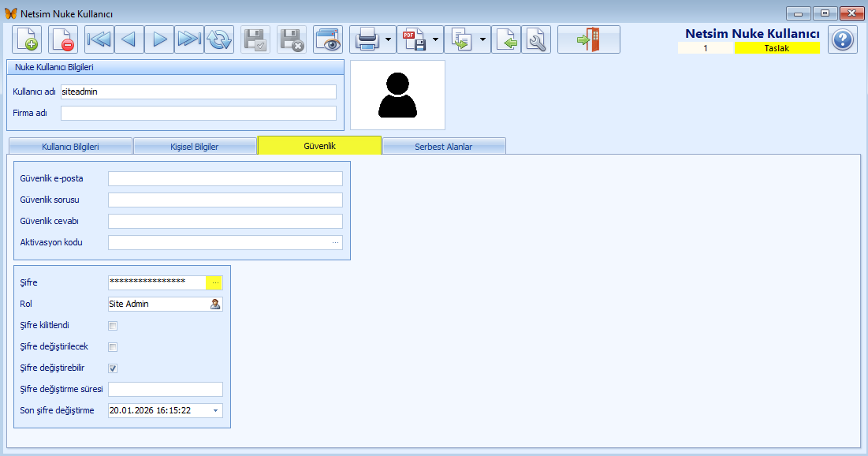The height and width of the screenshot is (456, 868).
Task: Open help with the question mark icon
Action: click(x=843, y=39)
